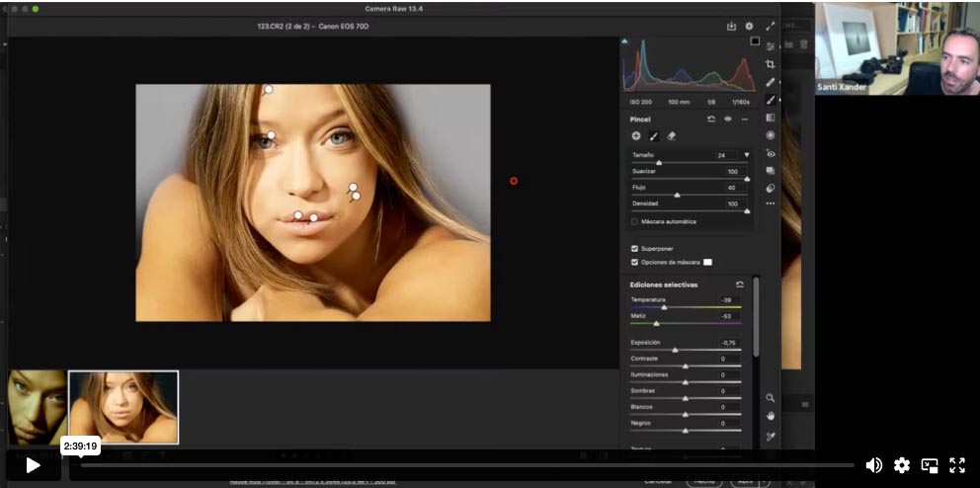Viewport: 980px width, 488px height.
Task: Click the trash icon in background window
Action: pyautogui.click(x=804, y=44)
